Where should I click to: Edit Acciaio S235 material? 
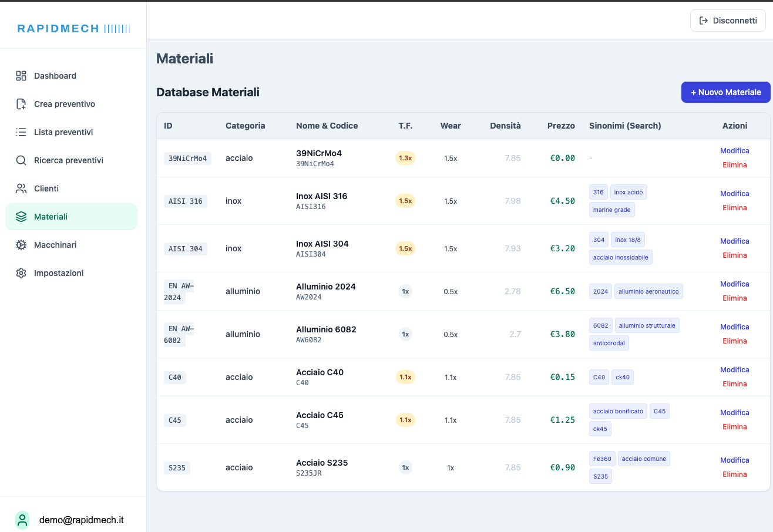click(734, 460)
